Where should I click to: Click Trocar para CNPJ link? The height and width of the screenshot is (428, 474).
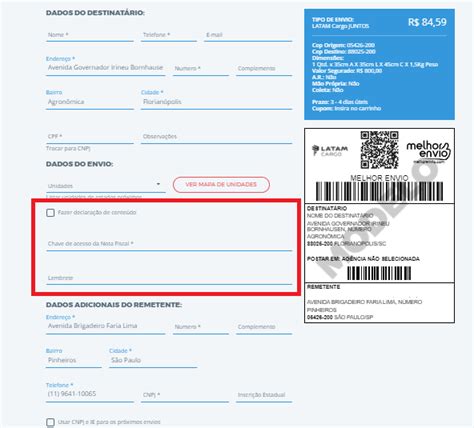(68, 148)
